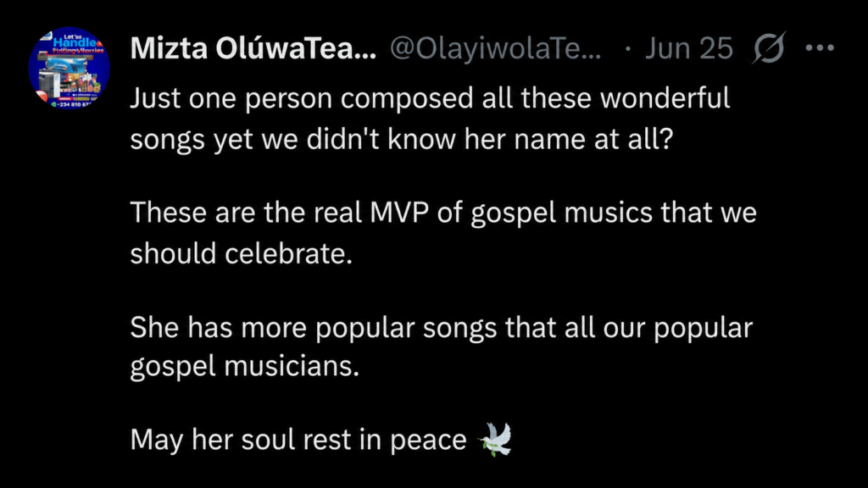The image size is (868, 488).
Task: Open the @OlayiwolaTe... handle link
Action: (x=495, y=48)
